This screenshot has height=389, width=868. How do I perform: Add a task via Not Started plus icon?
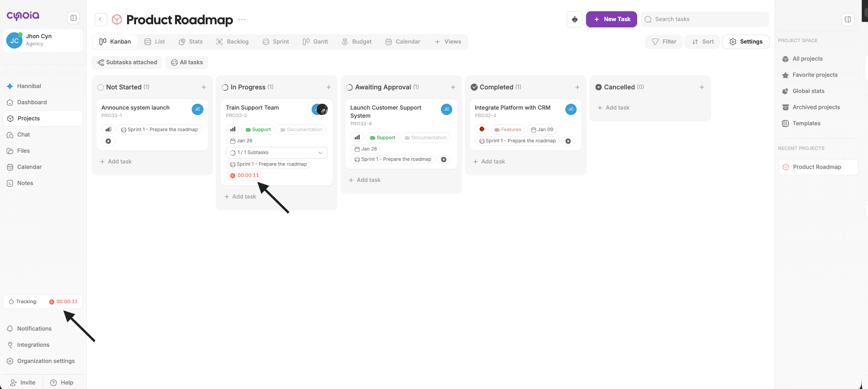pos(204,87)
